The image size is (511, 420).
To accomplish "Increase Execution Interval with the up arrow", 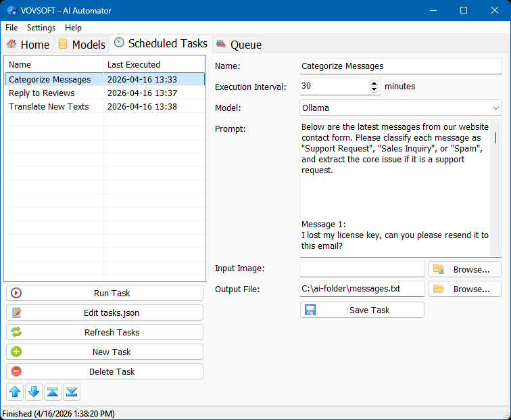I will click(x=374, y=83).
